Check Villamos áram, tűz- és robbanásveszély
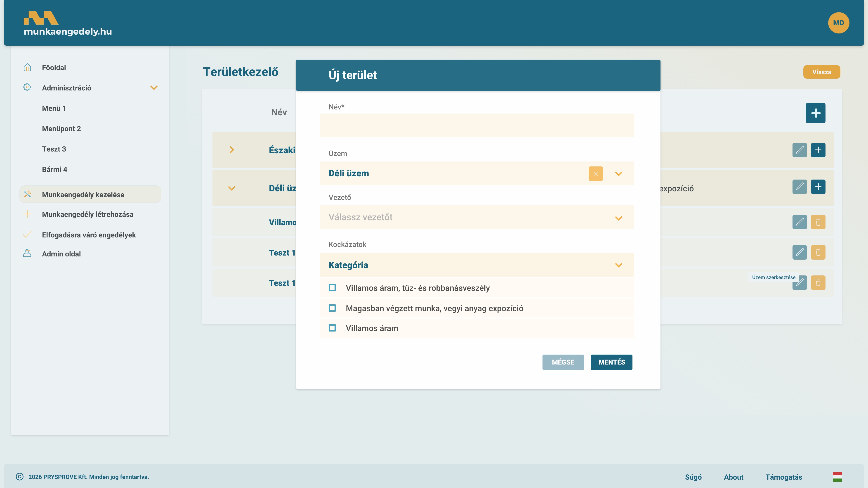 point(332,288)
